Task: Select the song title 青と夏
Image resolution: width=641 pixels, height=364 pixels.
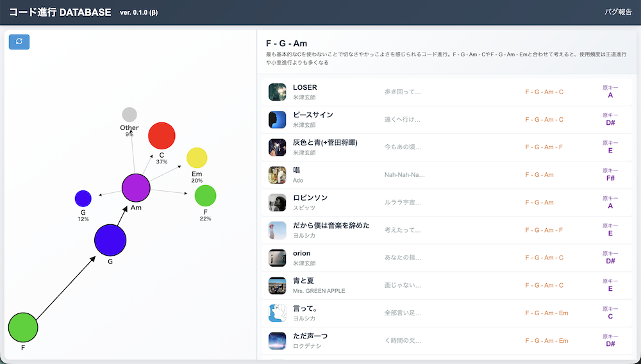Action: 303,281
